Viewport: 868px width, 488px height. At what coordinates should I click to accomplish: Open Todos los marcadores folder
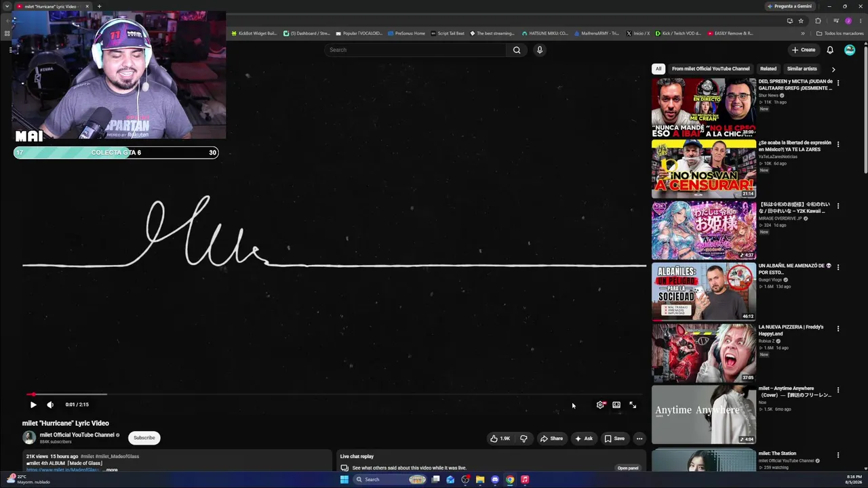840,33
